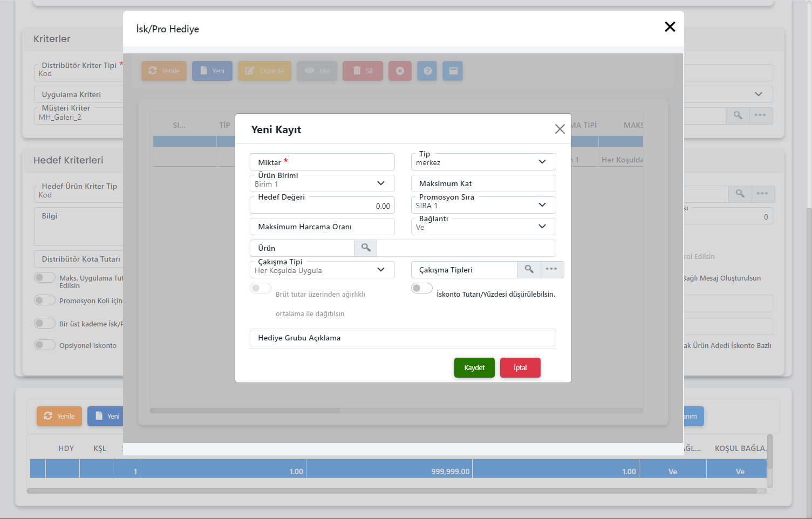
Task: Close the Yeni Kayıt dialog
Action: (559, 129)
